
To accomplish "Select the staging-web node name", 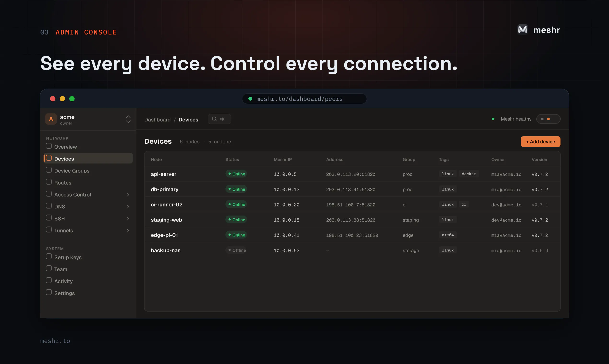I will 166,220.
